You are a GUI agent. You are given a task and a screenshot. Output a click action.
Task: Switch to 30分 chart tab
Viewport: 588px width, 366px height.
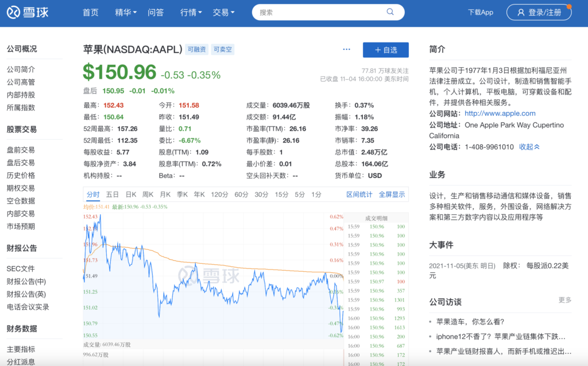(261, 194)
